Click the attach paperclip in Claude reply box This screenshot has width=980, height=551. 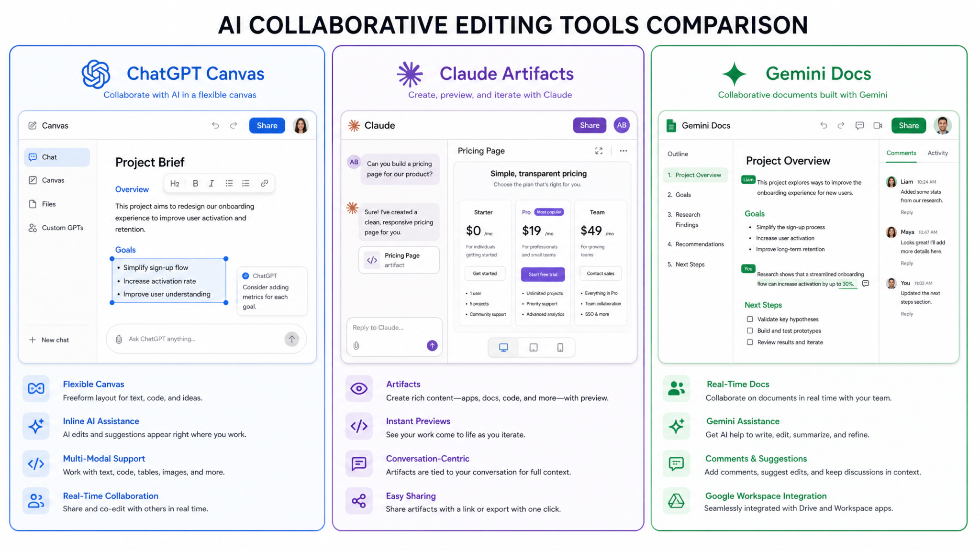click(x=356, y=345)
